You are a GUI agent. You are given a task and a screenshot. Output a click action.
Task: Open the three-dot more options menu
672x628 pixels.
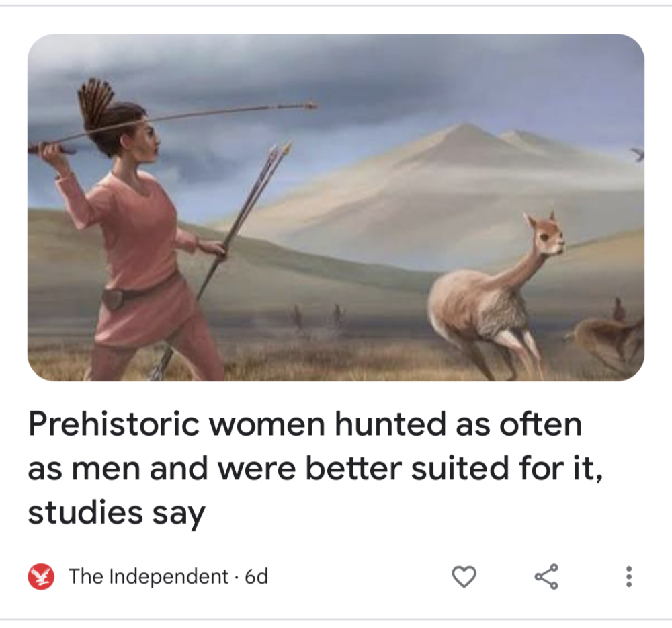629,576
